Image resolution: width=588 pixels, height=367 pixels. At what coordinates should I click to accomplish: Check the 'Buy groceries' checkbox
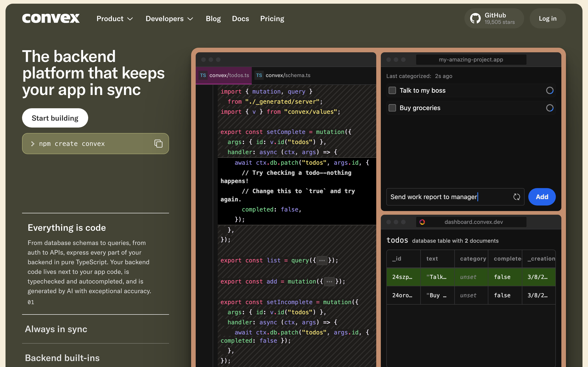(392, 108)
